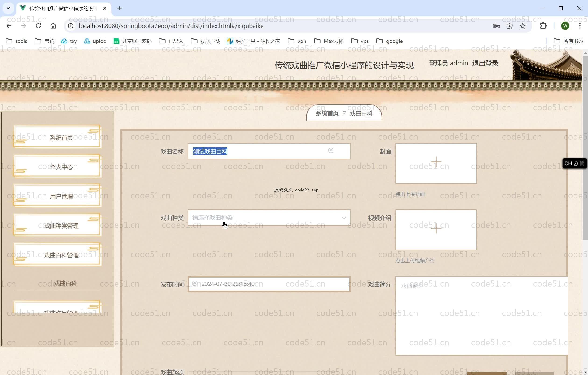Click 戏曲百科 breadcrumb text

click(361, 113)
